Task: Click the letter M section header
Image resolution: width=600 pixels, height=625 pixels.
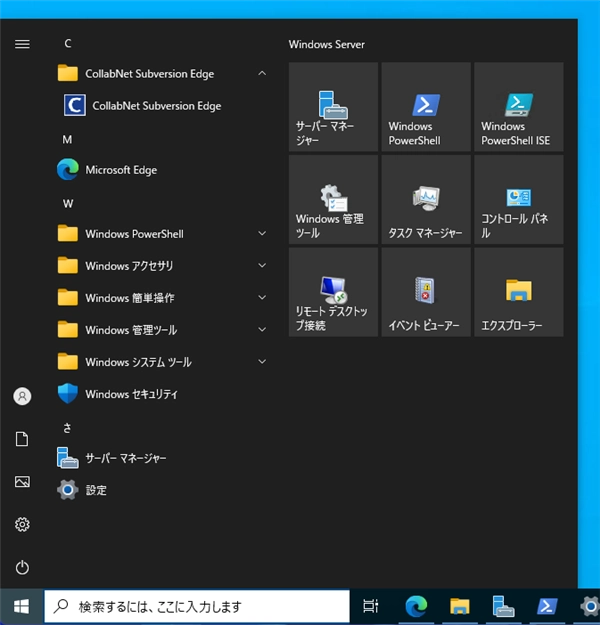Action: [x=67, y=140]
